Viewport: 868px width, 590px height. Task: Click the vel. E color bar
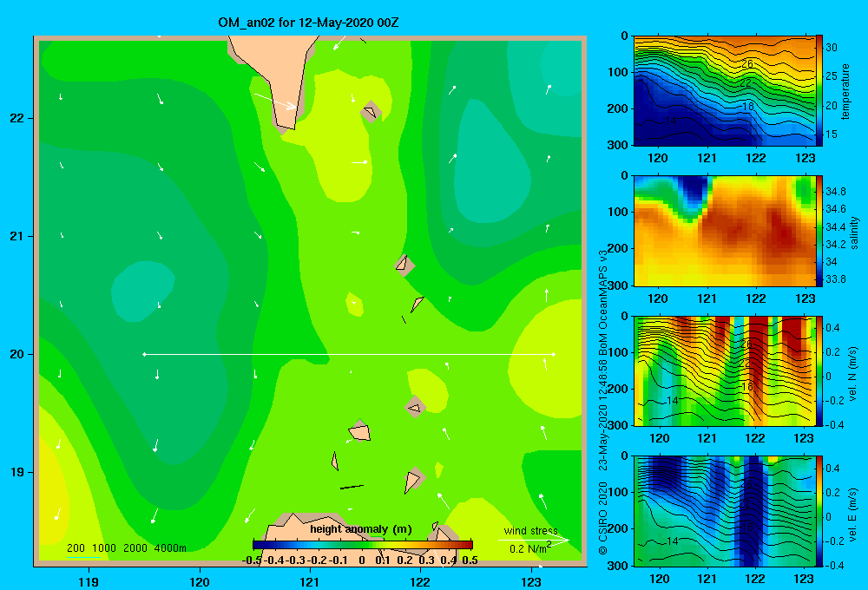tap(819, 511)
